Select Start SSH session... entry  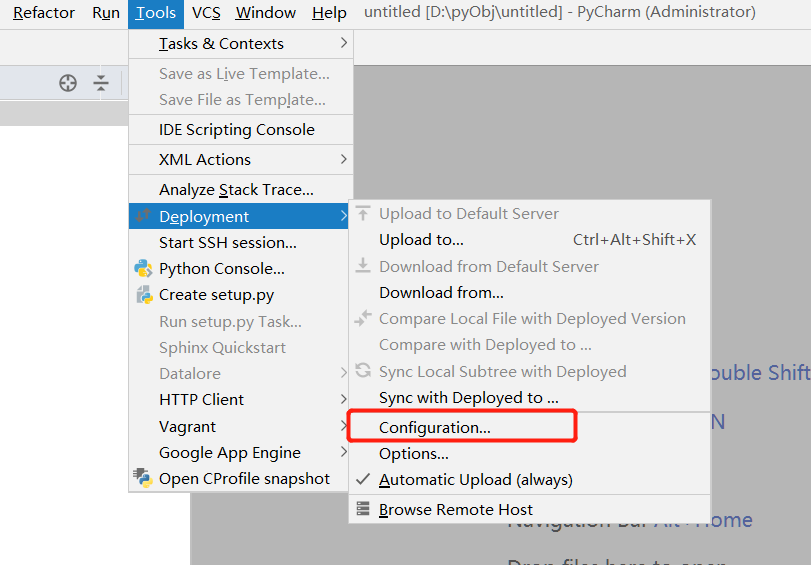pos(228,243)
